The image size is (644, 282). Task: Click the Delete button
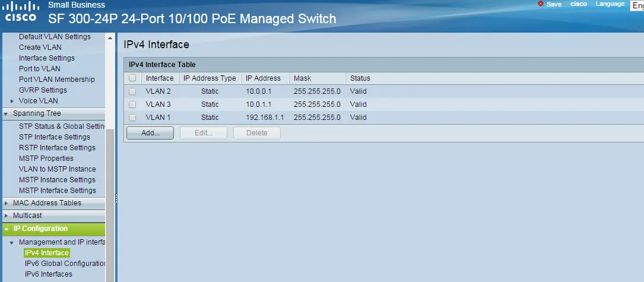click(256, 133)
